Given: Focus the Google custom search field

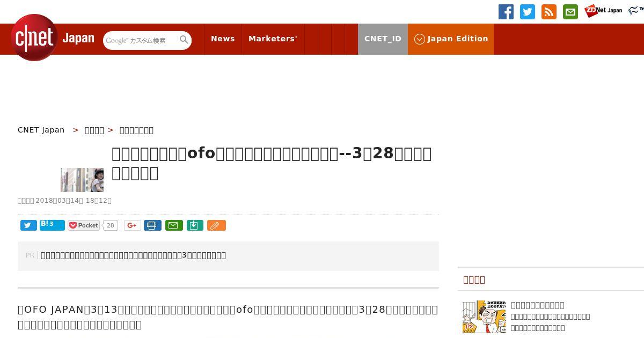Looking at the screenshot, I should (141, 40).
